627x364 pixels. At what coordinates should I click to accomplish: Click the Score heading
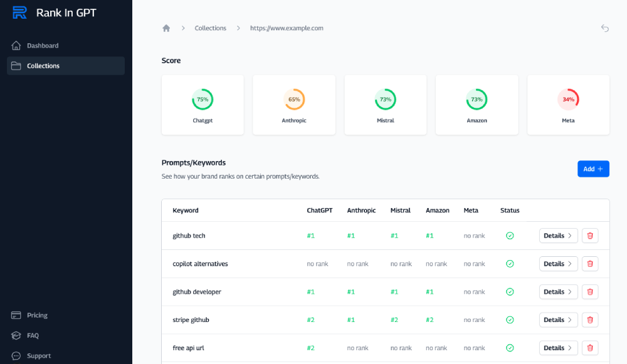(x=171, y=61)
